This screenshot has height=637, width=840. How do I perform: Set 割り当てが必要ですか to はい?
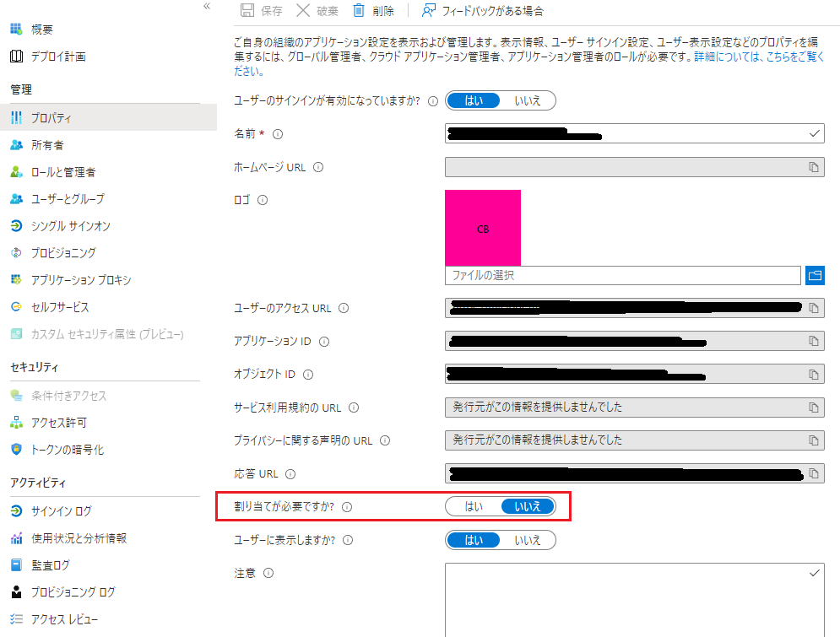tap(474, 506)
